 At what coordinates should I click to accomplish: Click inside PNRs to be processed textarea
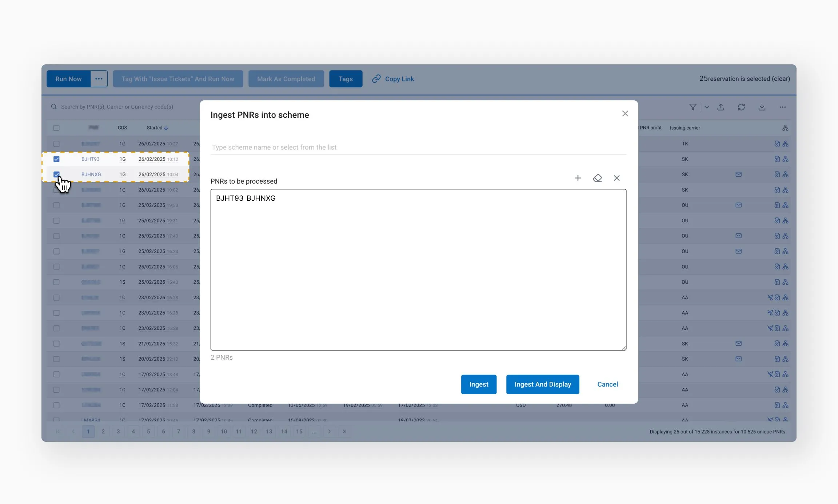(418, 269)
